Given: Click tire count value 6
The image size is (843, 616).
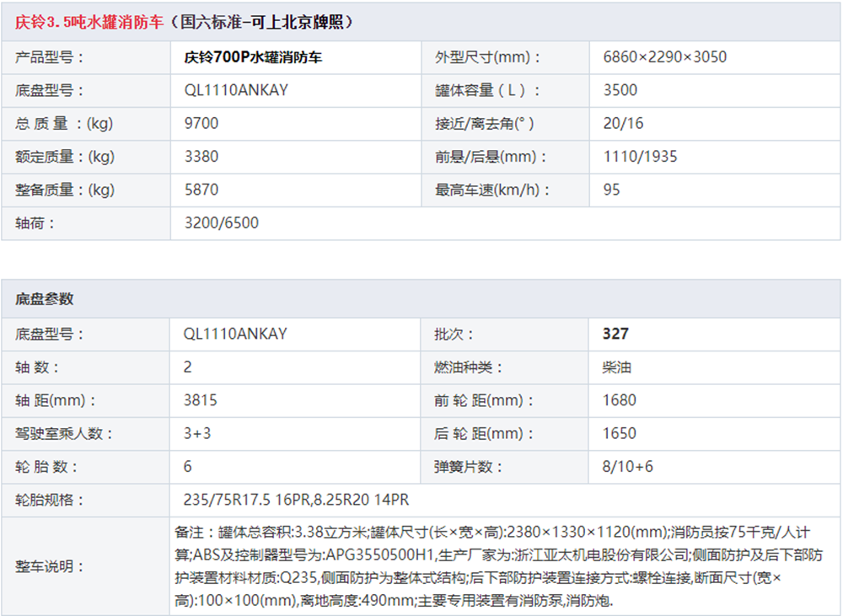Looking at the screenshot, I should coord(187,467).
